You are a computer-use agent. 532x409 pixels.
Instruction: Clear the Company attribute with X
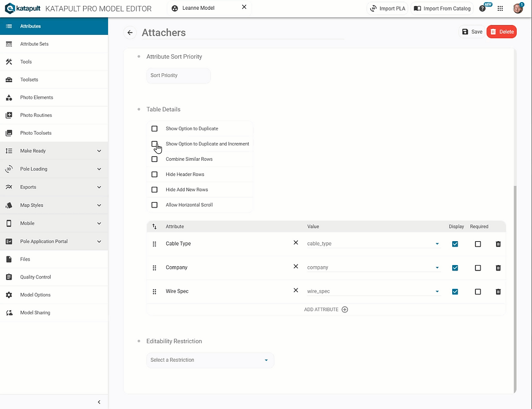pos(296,267)
